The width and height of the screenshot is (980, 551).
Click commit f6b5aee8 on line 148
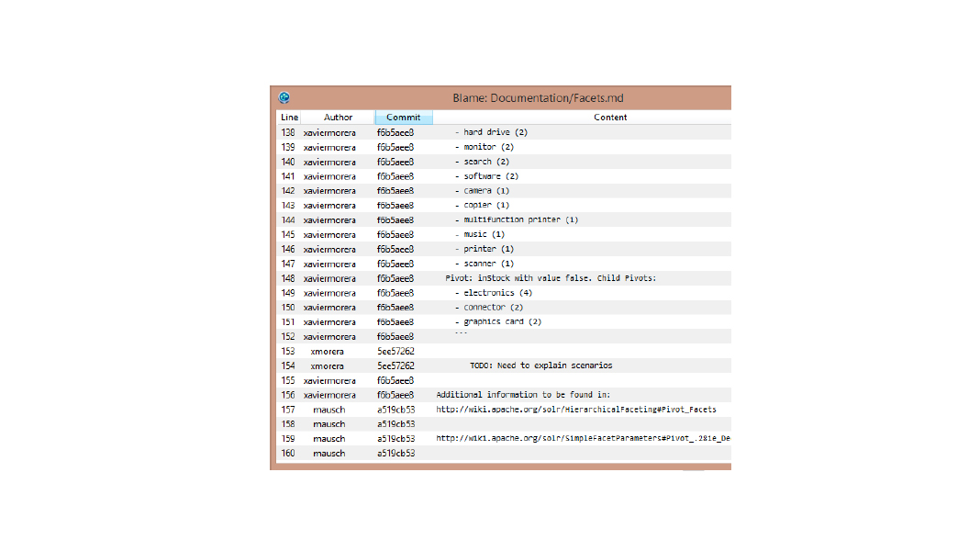[x=395, y=278]
